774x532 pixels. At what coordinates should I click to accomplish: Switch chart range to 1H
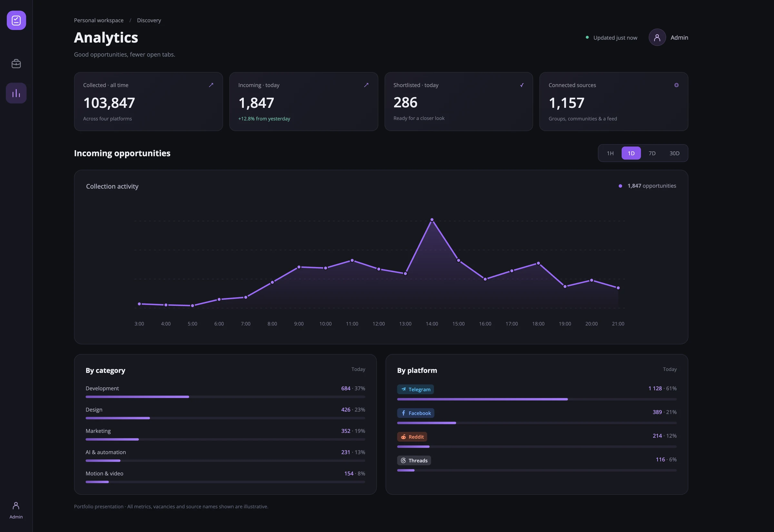point(610,153)
